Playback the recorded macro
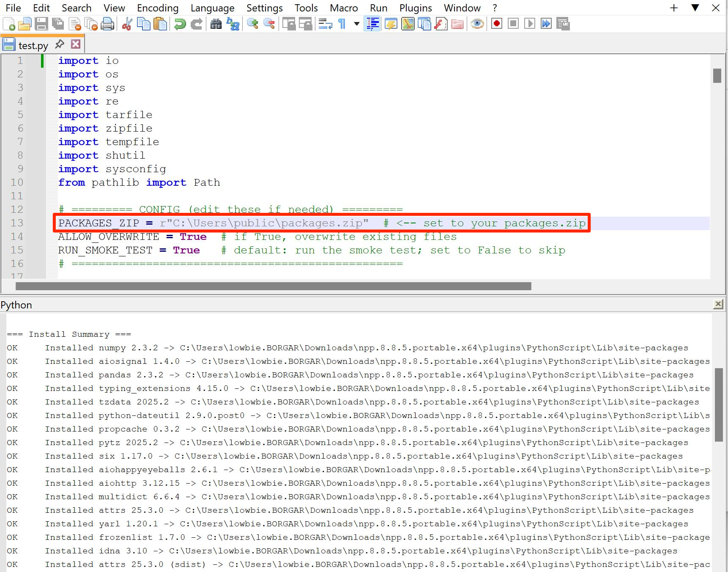 (x=530, y=24)
